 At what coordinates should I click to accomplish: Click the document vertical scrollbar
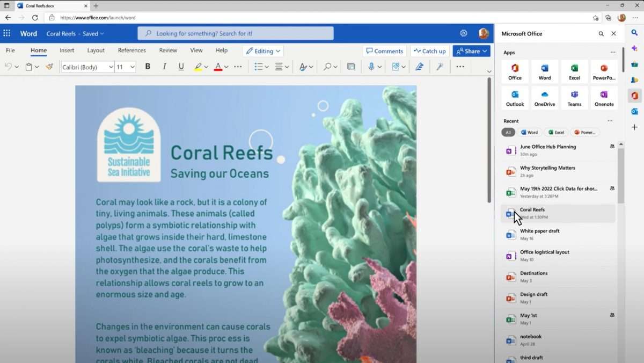click(x=488, y=141)
